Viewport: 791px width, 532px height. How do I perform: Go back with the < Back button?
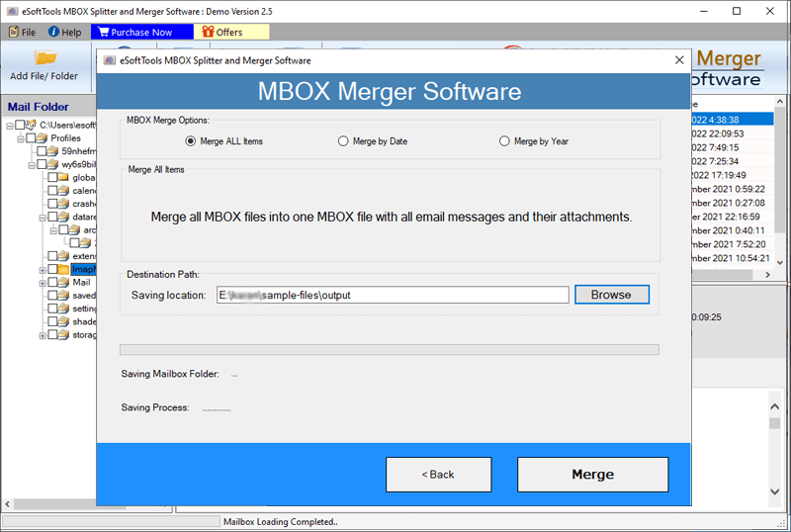coord(438,475)
